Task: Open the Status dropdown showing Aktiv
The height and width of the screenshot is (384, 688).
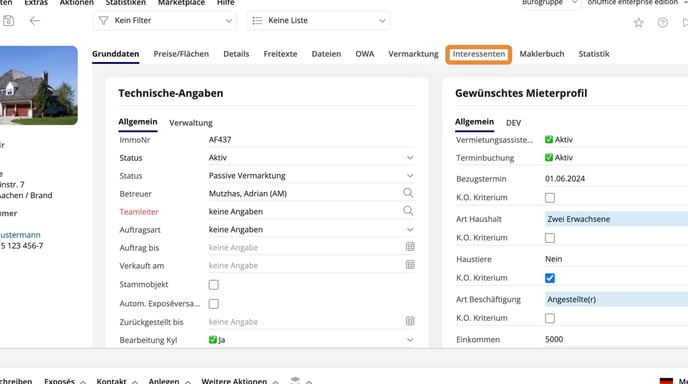Action: tap(311, 158)
